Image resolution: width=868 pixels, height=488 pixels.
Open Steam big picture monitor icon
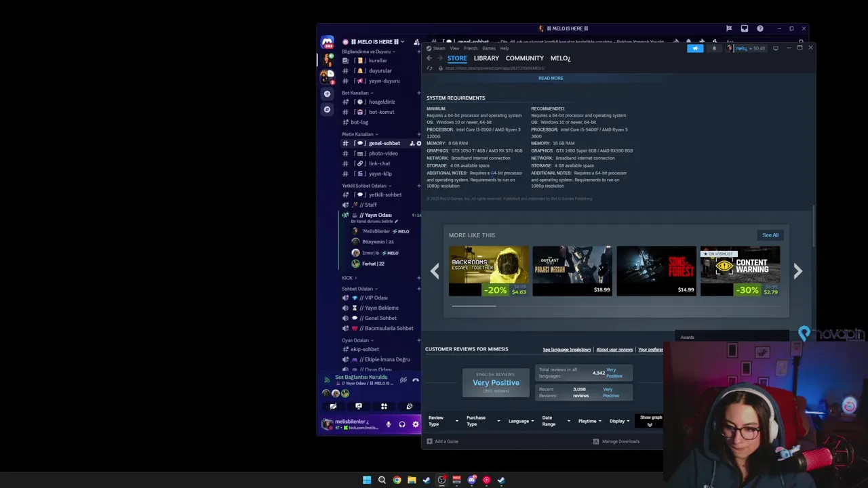click(x=775, y=48)
